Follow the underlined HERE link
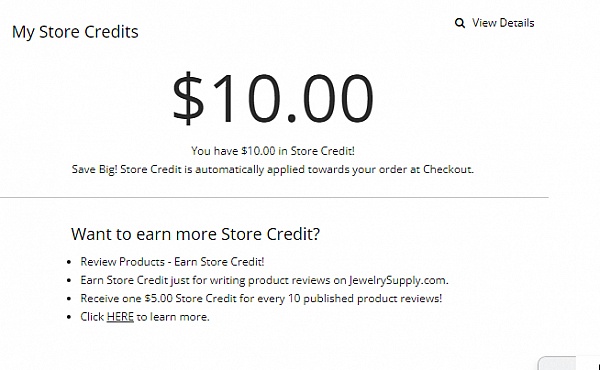This screenshot has height=370, width=600. point(120,317)
